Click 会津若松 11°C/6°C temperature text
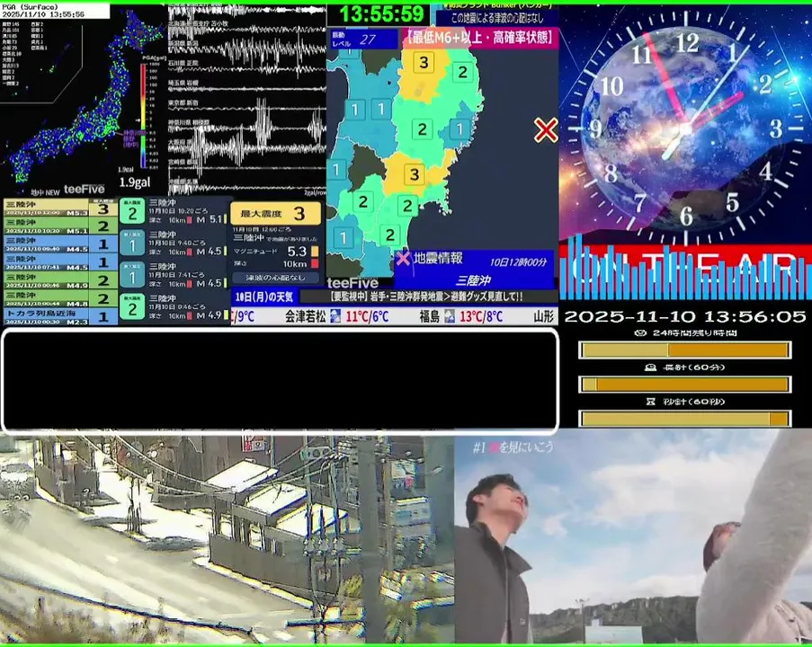Screen dimensions: 812x647 click(367, 316)
